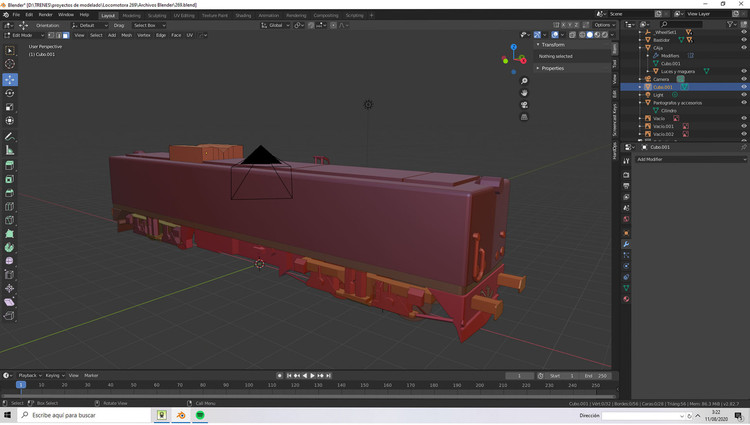The image size is (750, 425).
Task: Choose the Scale tool
Action: click(x=10, y=107)
